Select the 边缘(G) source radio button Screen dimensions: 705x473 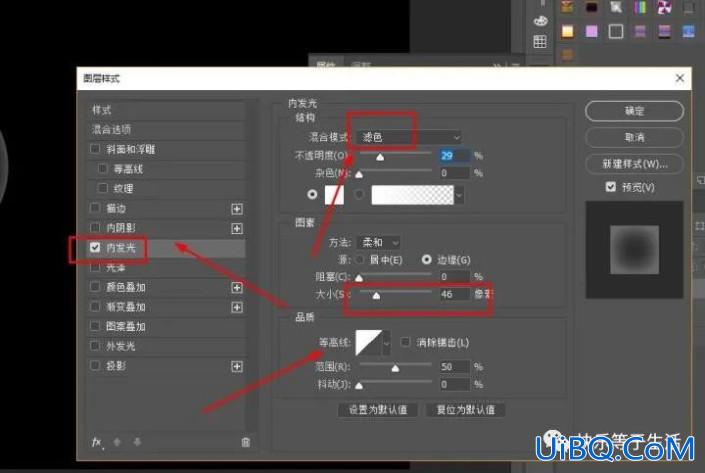[426, 259]
